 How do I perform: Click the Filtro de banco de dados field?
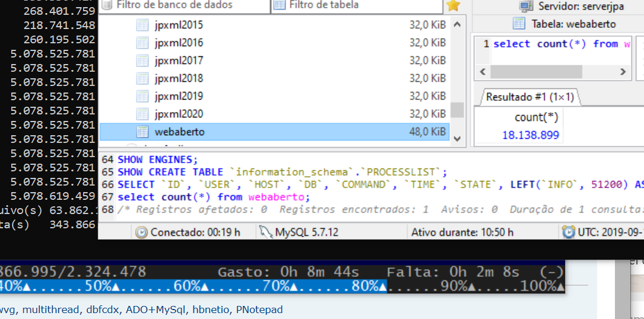click(x=185, y=5)
